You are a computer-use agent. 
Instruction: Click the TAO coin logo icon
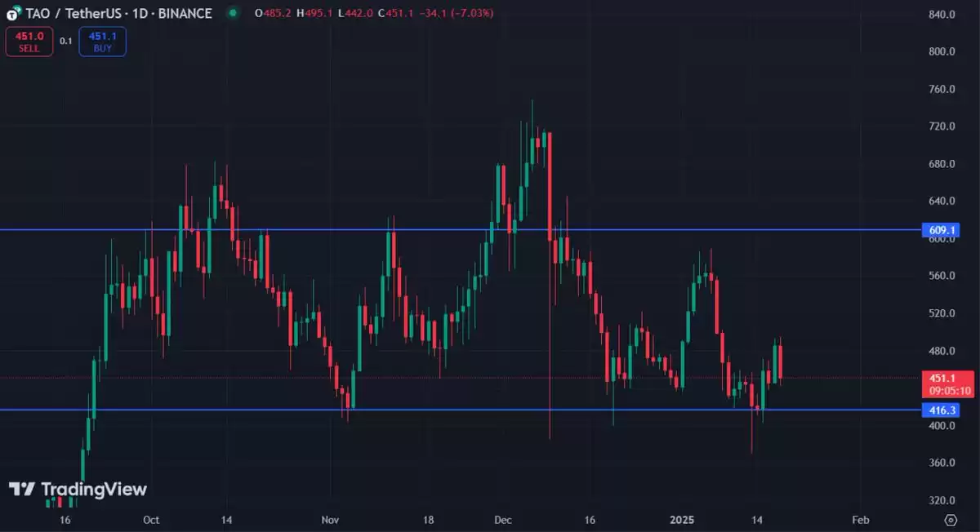pyautogui.click(x=14, y=14)
